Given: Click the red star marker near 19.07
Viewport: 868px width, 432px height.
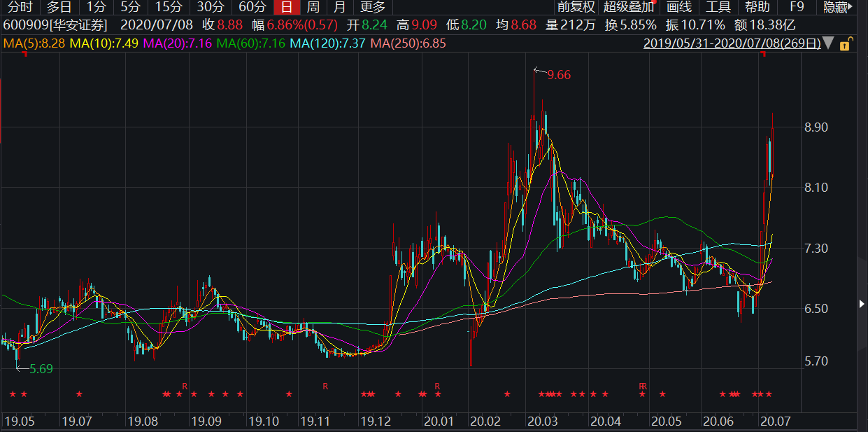Looking at the screenshot, I should (79, 395).
